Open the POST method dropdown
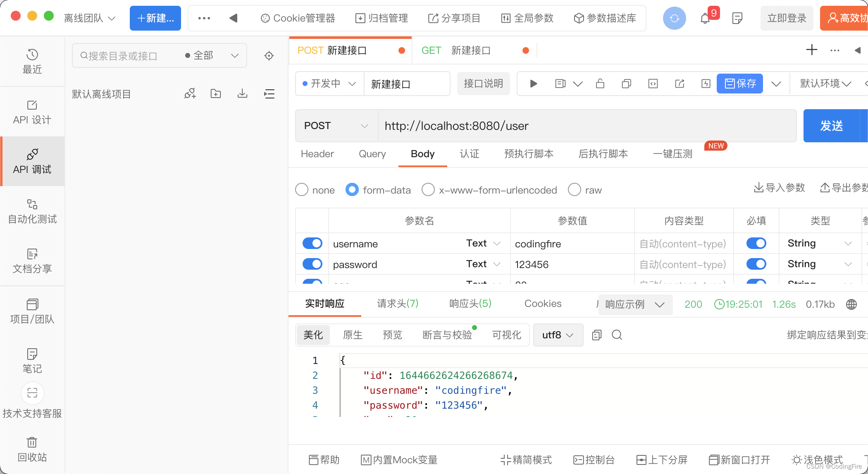The width and height of the screenshot is (868, 474). tap(336, 126)
